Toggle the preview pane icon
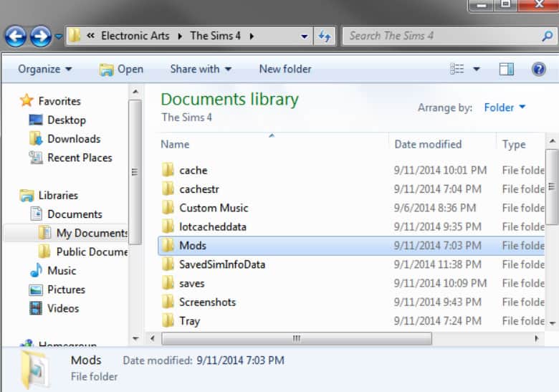The width and height of the screenshot is (559, 392). click(x=507, y=69)
